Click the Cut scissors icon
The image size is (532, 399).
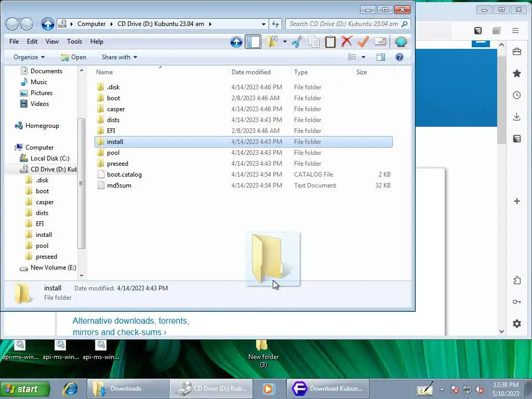[297, 42]
